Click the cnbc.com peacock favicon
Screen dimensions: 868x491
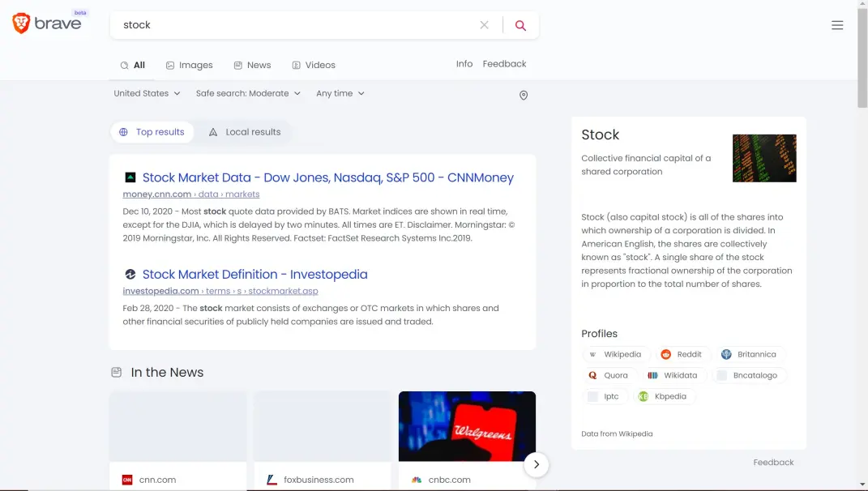click(x=417, y=480)
